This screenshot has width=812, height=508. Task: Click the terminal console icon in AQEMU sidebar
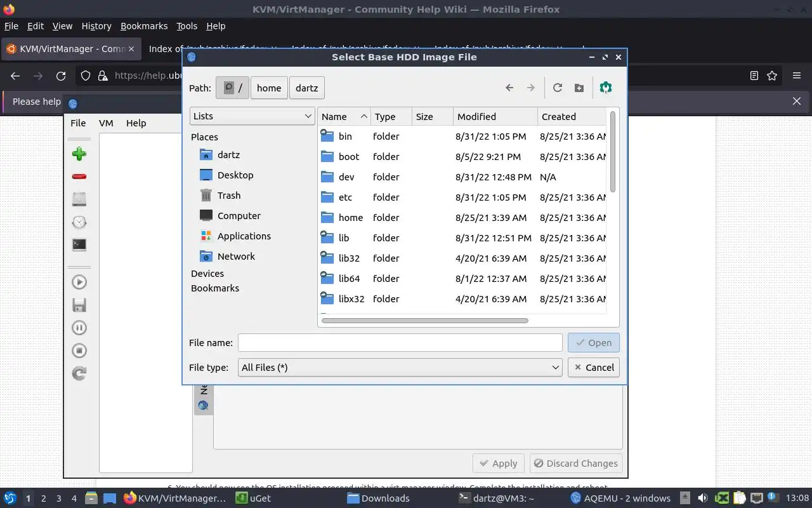[79, 244]
